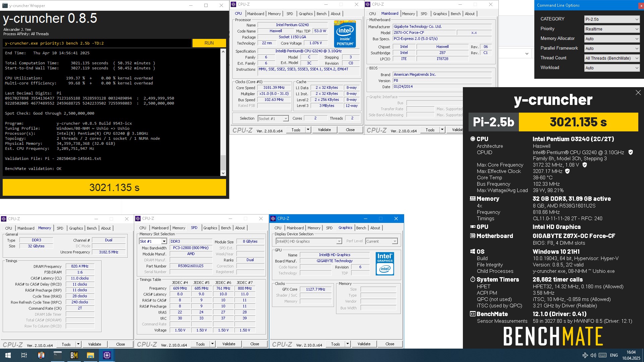Switch to Mainboard tab in CPU-Z CPU window
Screen dimensions: 644x362
click(256, 14)
